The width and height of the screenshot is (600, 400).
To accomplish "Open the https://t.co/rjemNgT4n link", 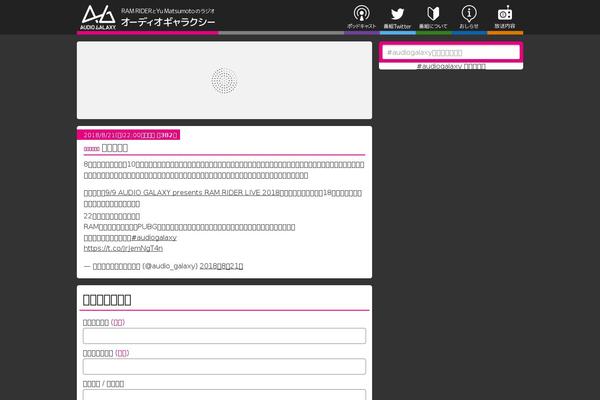I will point(123,248).
